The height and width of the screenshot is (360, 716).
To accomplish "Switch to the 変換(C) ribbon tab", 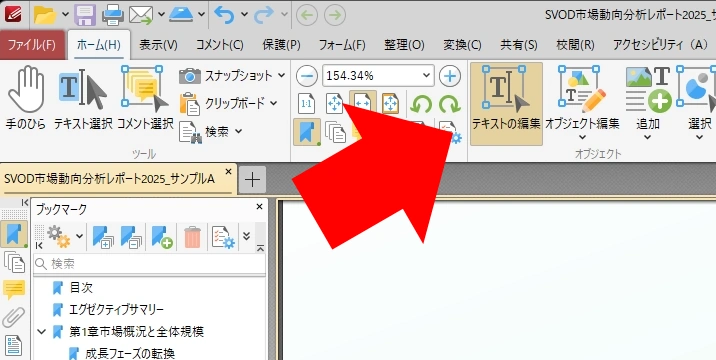I will coord(462,45).
